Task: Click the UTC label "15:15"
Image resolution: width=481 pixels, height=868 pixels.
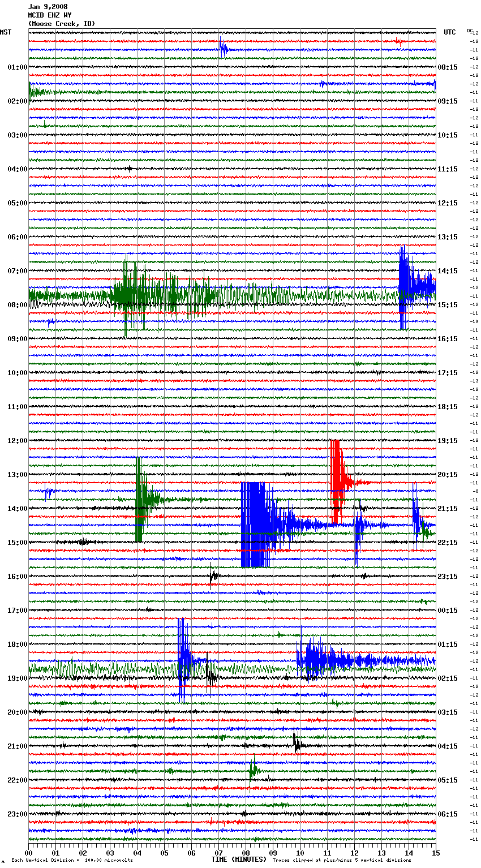Action: tap(448, 304)
